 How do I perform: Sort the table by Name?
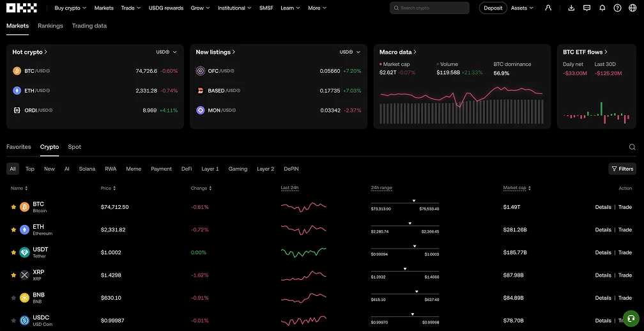coord(19,188)
